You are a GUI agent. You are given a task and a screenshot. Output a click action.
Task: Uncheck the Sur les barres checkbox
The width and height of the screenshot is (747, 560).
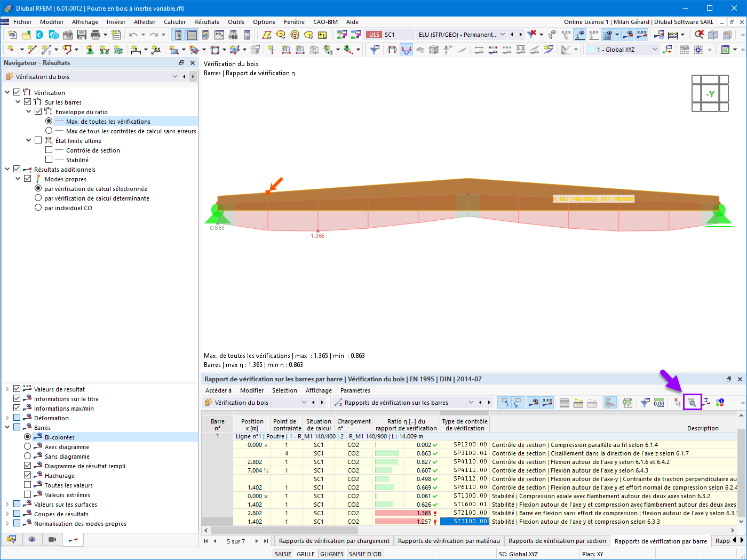27,102
